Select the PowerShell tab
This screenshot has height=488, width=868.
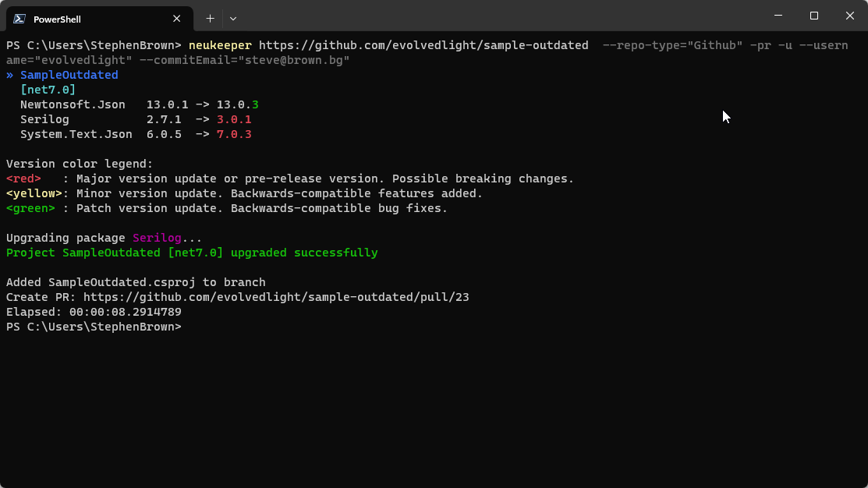pos(100,19)
